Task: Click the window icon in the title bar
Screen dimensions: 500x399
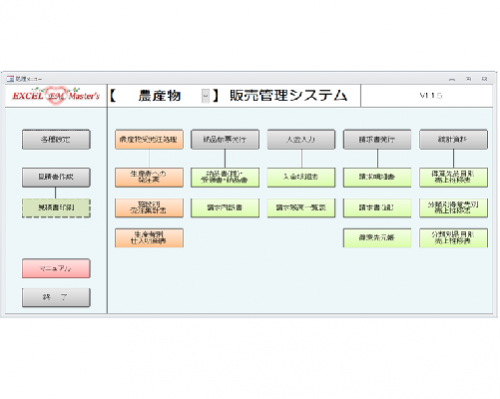Action: pos(10,79)
